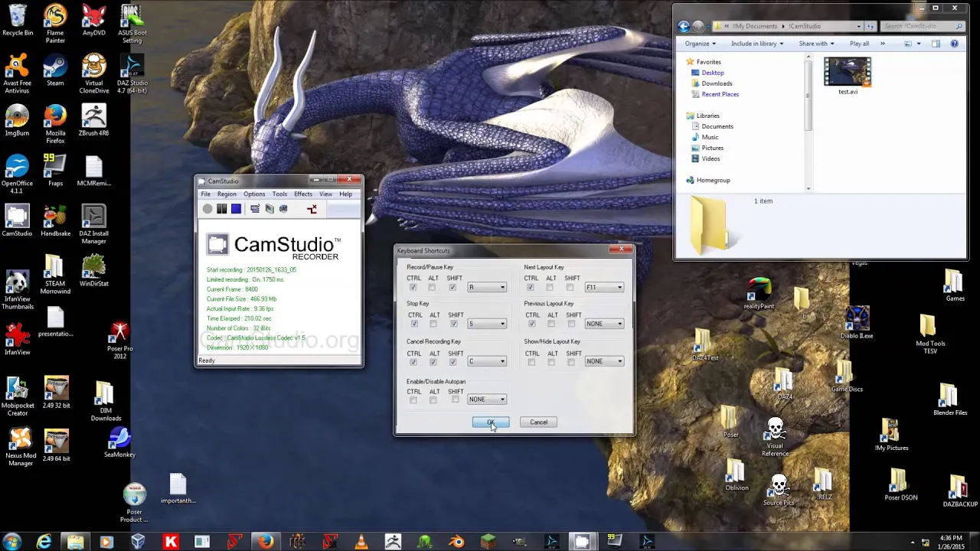Viewport: 980px width, 551px height.
Task: Toggle CTRL for Stop Key
Action: tap(413, 324)
